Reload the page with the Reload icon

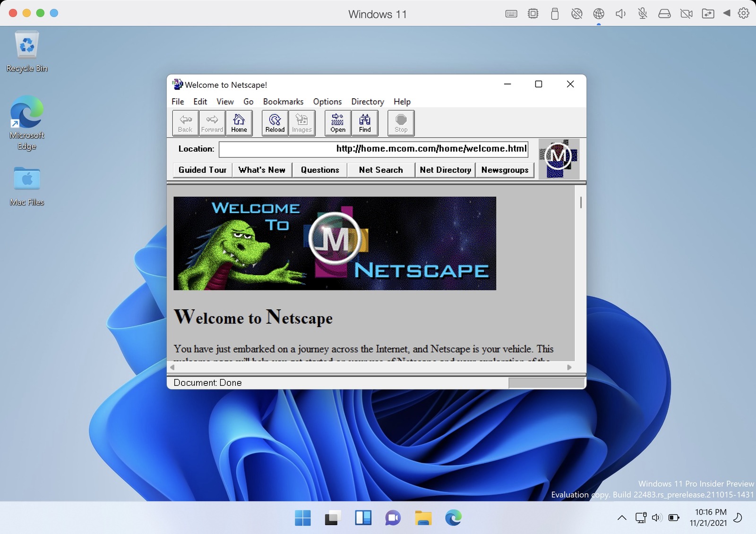[275, 123]
